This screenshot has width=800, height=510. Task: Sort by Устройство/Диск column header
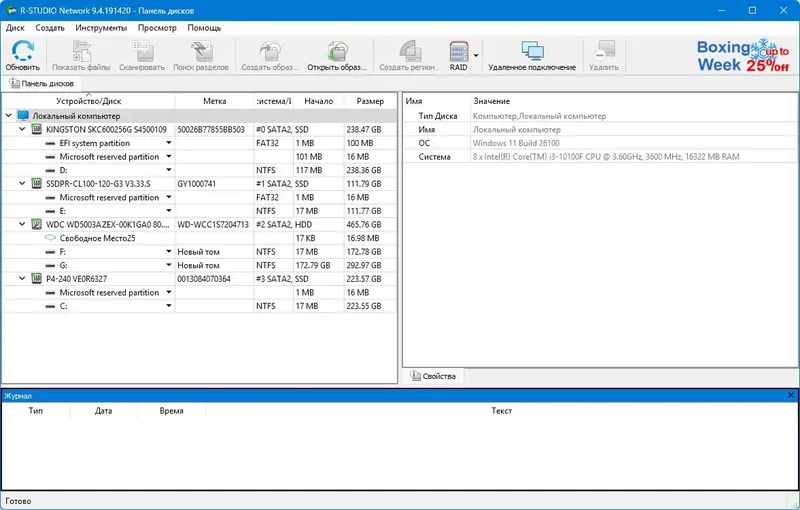pyautogui.click(x=89, y=101)
